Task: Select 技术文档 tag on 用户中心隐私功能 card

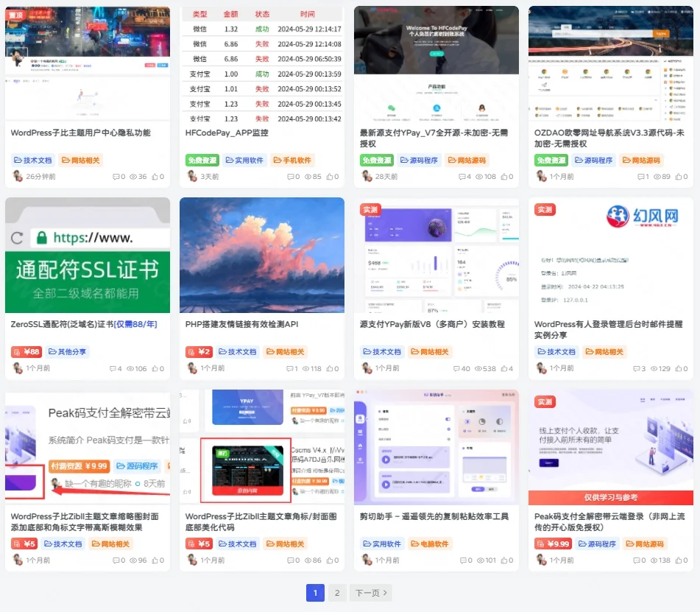Action: [x=32, y=161]
